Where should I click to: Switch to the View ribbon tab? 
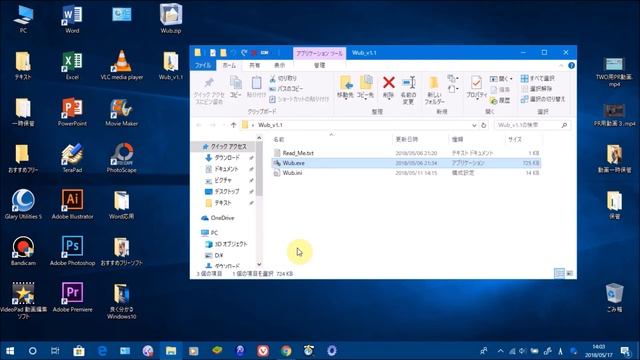click(280, 65)
